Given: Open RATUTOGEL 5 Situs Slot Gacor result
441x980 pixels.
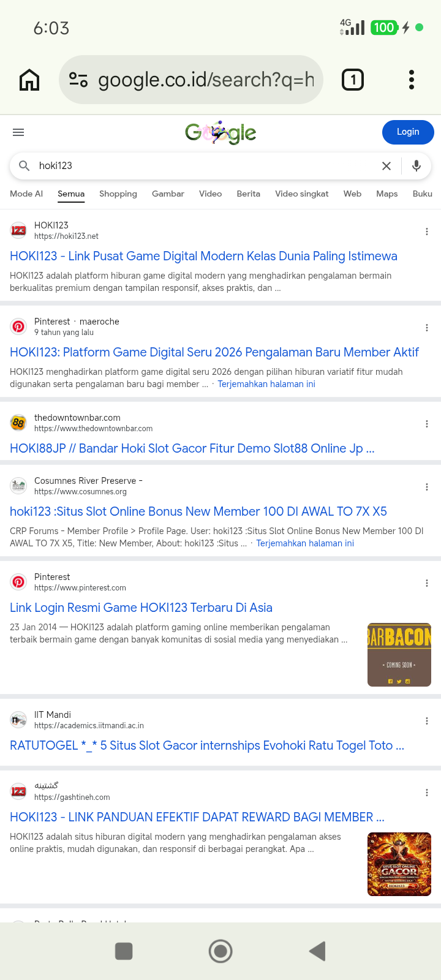Looking at the screenshot, I should click(207, 745).
